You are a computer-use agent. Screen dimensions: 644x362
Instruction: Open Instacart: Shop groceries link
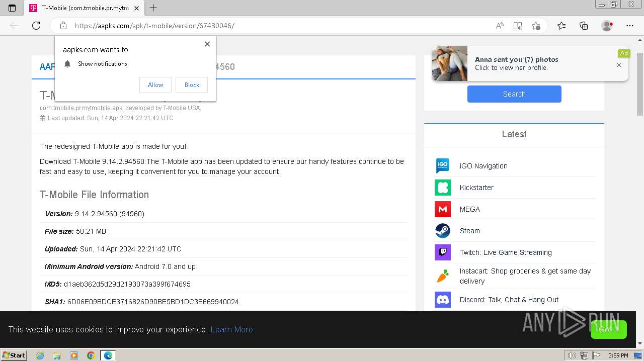525,276
